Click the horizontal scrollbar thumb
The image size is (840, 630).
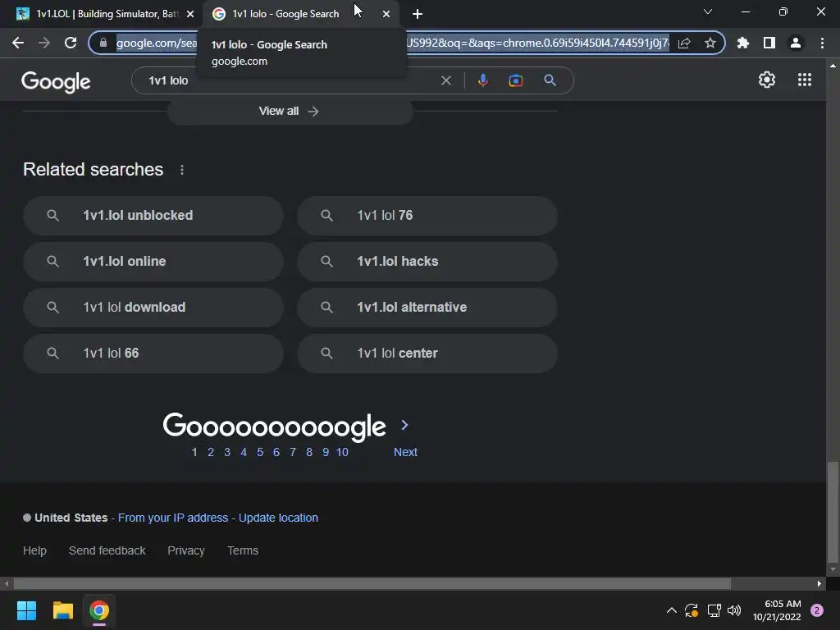(x=372, y=583)
